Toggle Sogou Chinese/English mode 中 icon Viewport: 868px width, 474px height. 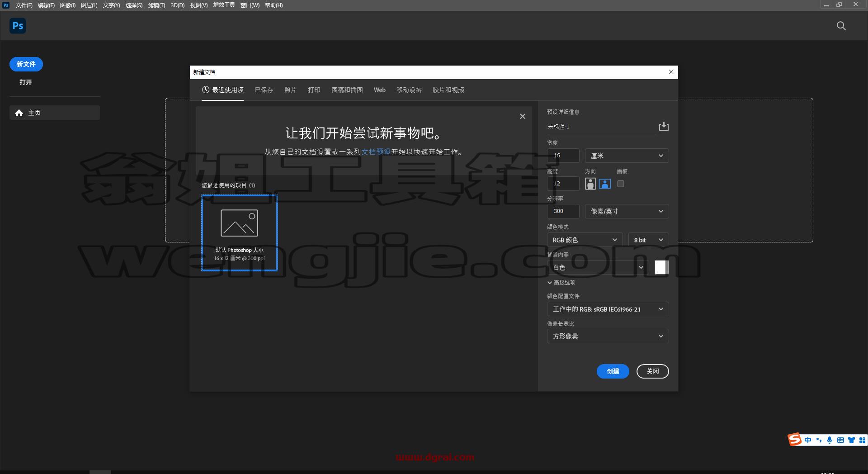coord(808,440)
